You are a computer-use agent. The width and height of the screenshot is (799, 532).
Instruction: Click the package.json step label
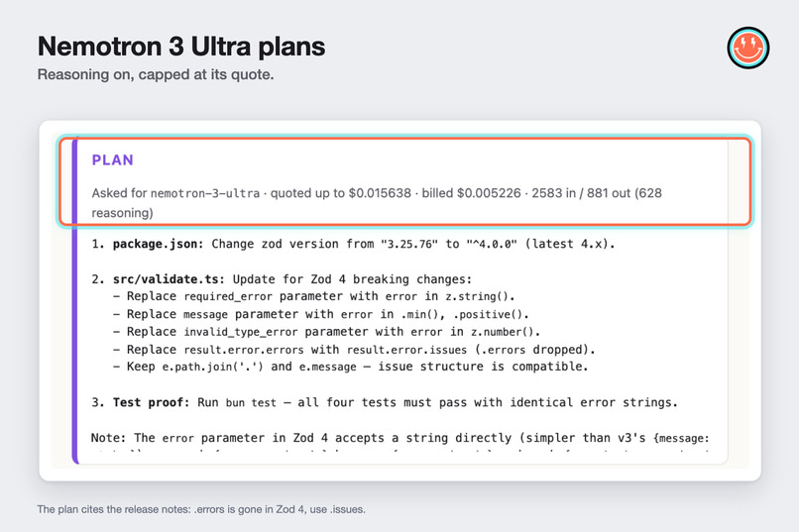point(158,244)
